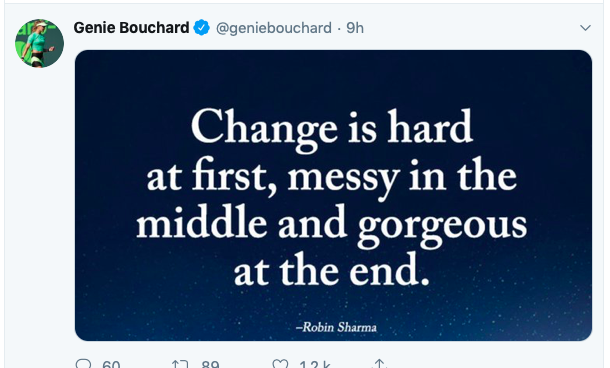610x368 pixels.
Task: Click the Robin Sharma attribution in the image
Action: [x=336, y=327]
